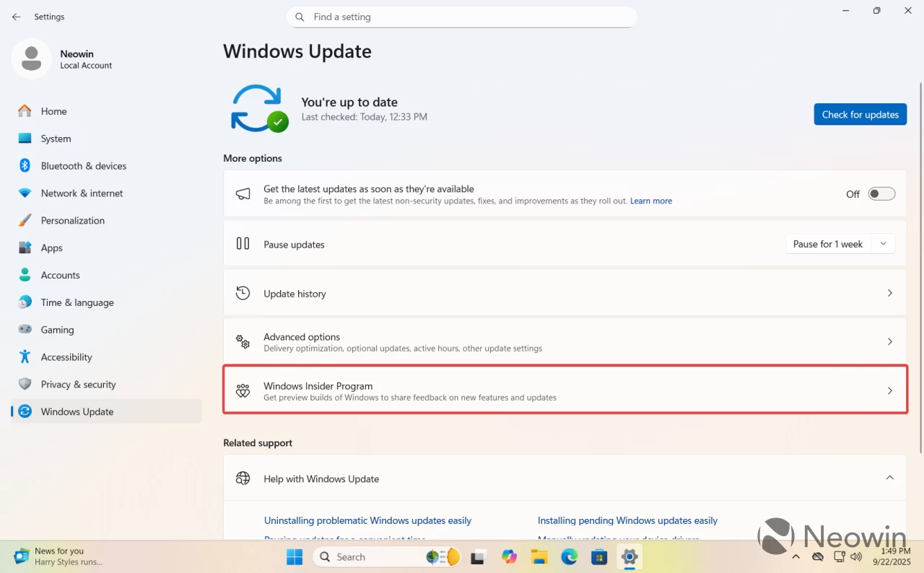Click the Find a setting search box
924x573 pixels.
coord(462,17)
